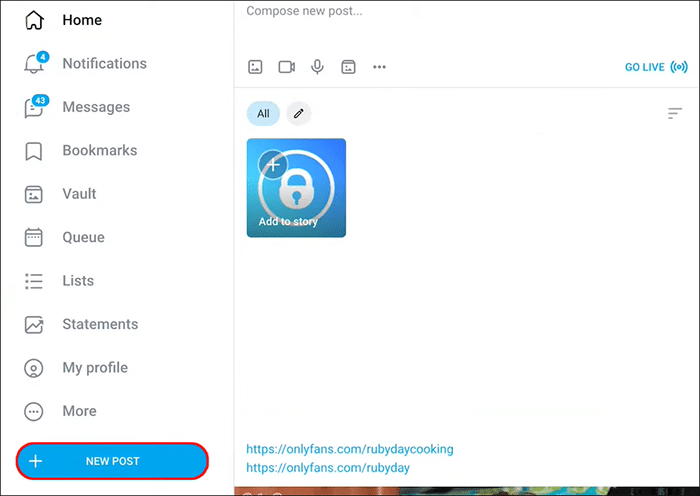Click the poll/calendar icon in composer toolbar

(x=348, y=67)
